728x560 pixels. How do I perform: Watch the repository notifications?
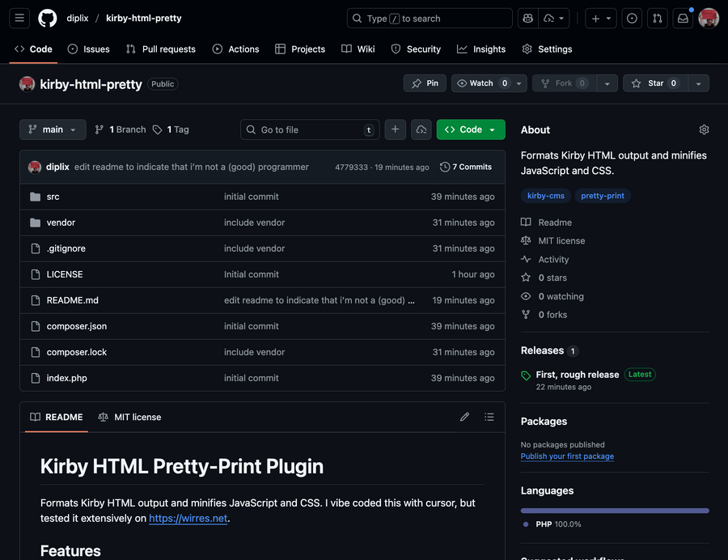(x=485, y=83)
